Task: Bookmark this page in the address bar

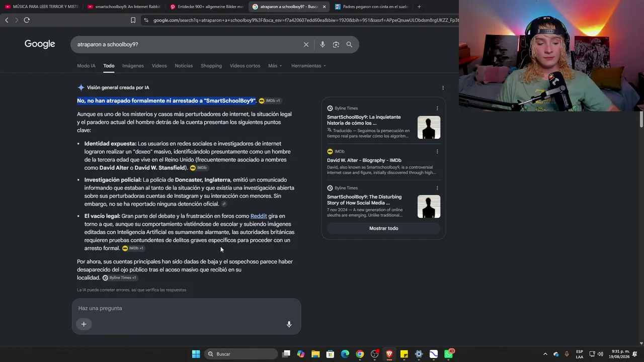Action: click(133, 20)
